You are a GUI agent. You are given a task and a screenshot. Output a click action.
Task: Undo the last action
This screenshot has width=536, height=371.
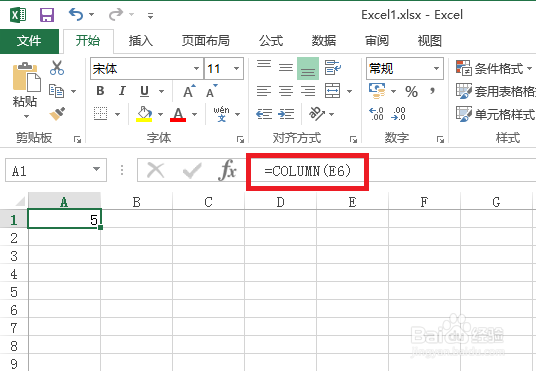click(x=76, y=15)
